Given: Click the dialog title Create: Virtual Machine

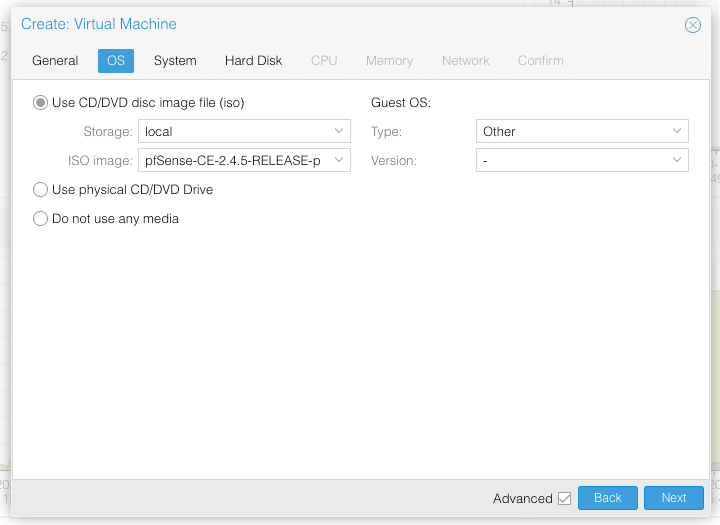Looking at the screenshot, I should (x=99, y=24).
